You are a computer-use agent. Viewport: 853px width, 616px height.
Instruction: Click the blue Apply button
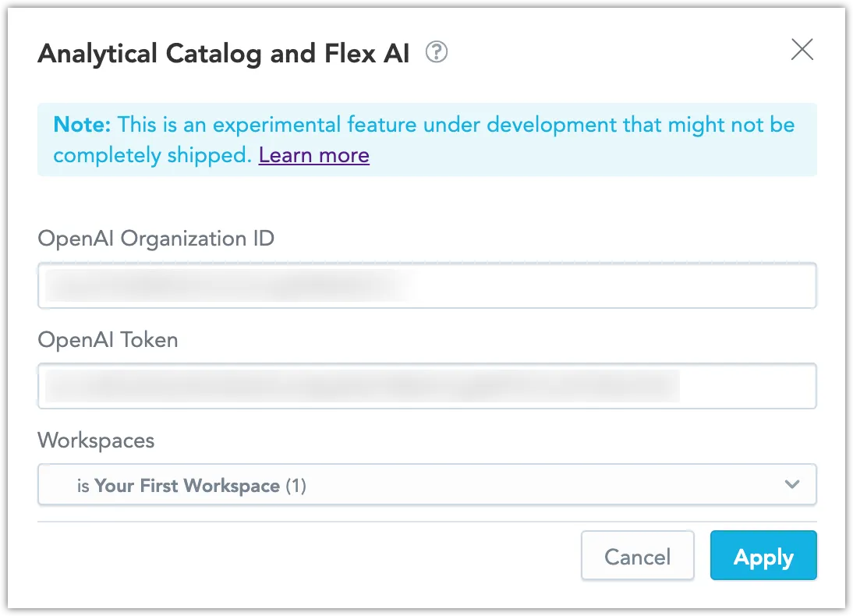[763, 556]
